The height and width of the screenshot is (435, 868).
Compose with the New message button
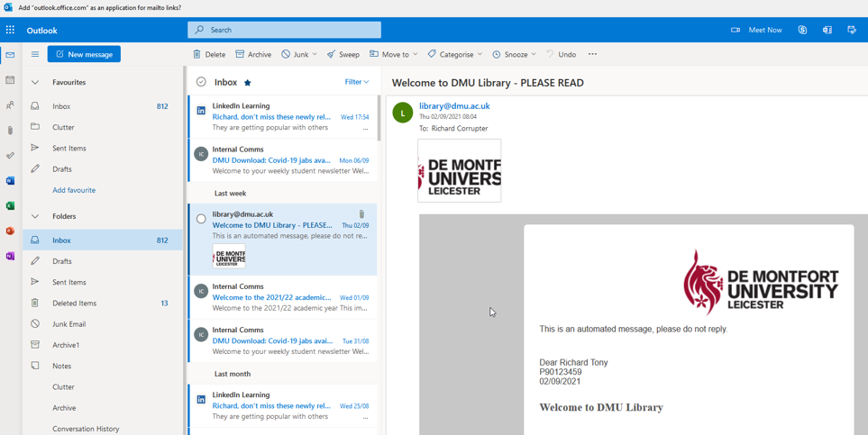pyautogui.click(x=84, y=54)
